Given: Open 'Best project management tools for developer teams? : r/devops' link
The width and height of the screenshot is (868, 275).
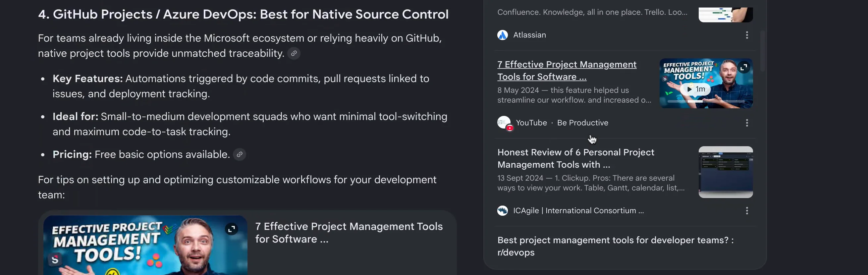Looking at the screenshot, I should [615, 246].
